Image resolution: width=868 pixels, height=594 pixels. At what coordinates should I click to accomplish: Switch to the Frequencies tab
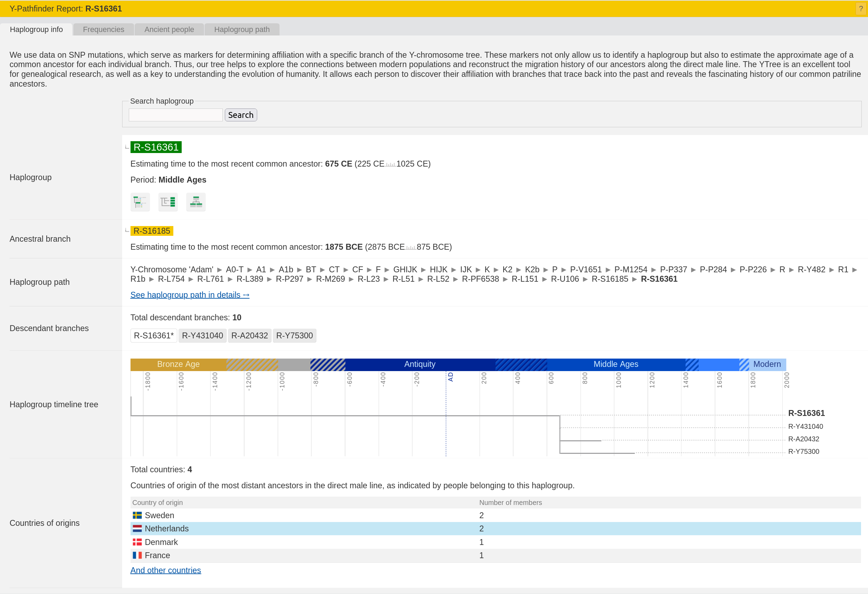point(103,30)
